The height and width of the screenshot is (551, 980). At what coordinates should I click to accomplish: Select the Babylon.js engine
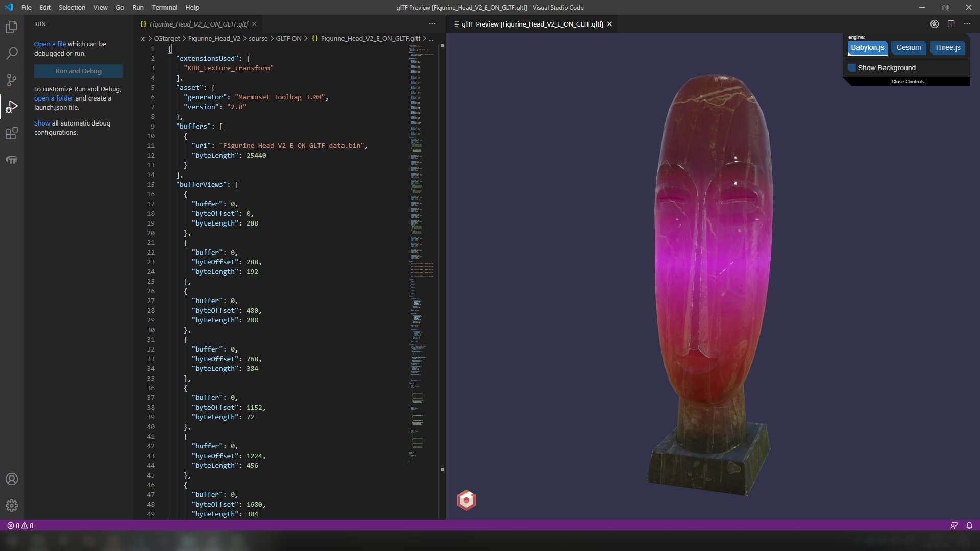(x=867, y=48)
